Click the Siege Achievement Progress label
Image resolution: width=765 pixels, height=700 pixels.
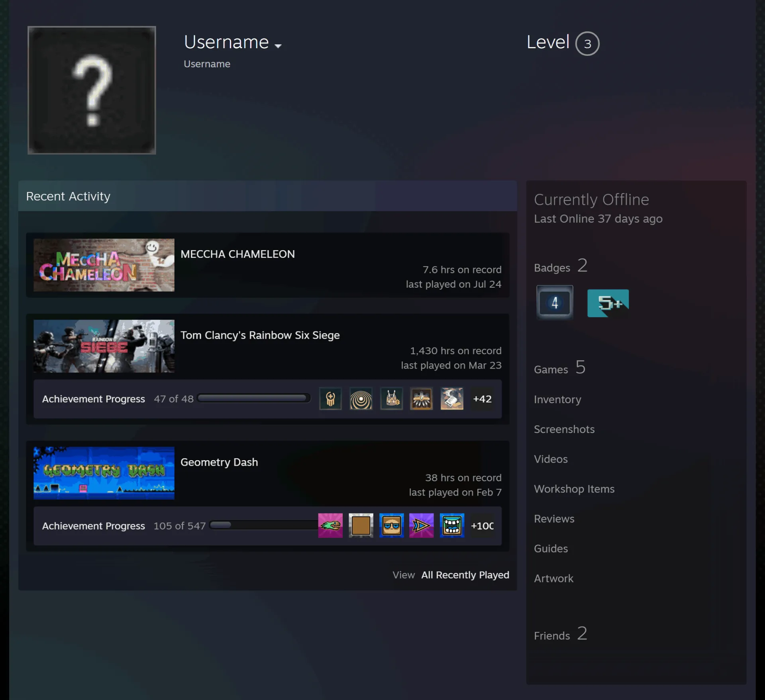94,399
